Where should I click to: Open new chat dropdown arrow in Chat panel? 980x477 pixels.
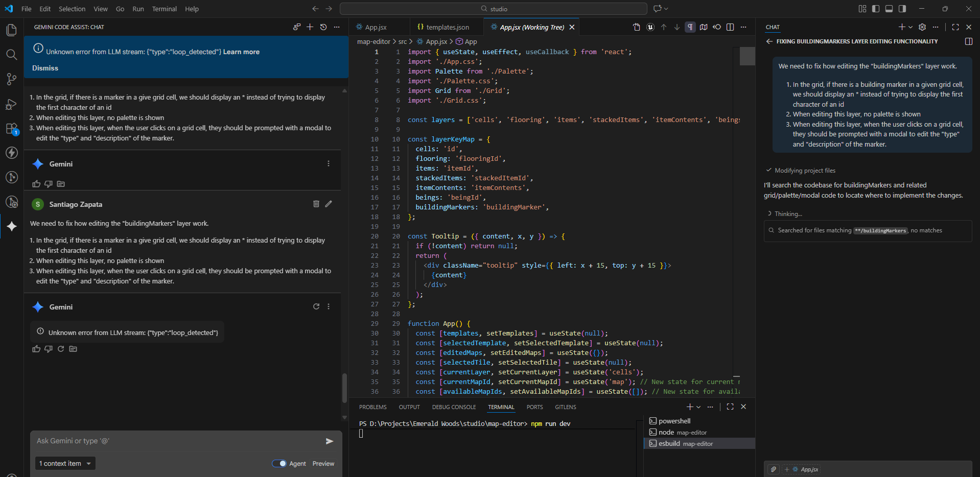point(911,27)
